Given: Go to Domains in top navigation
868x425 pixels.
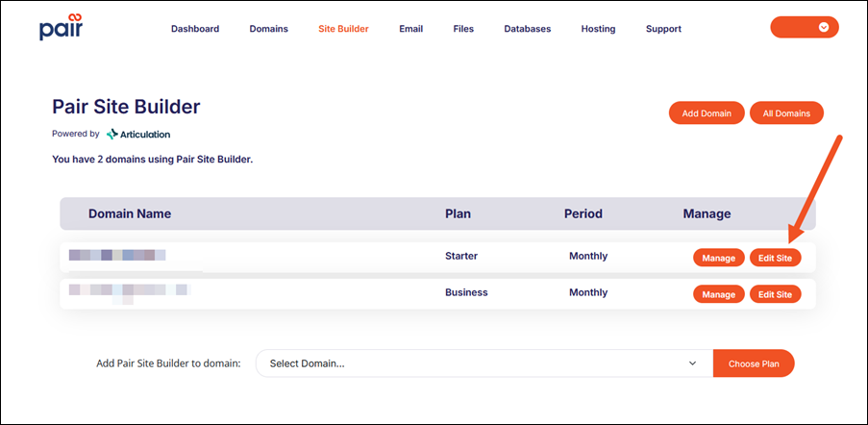Looking at the screenshot, I should (268, 29).
